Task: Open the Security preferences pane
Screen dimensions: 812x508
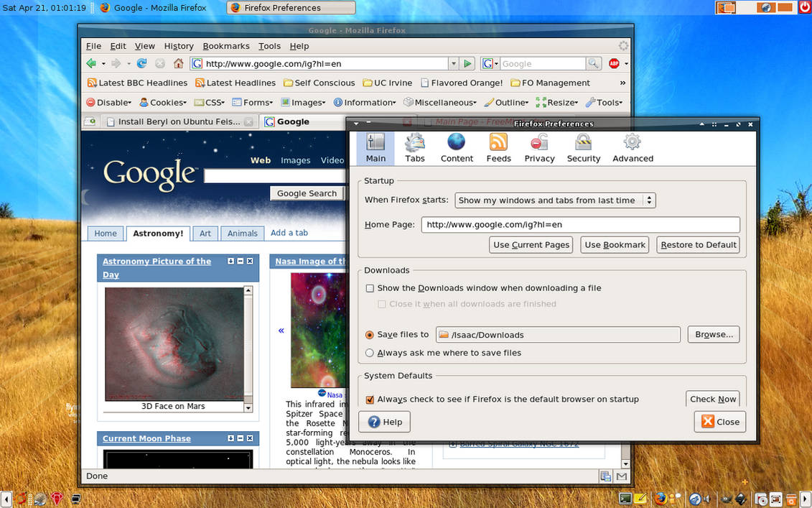Action: point(583,148)
